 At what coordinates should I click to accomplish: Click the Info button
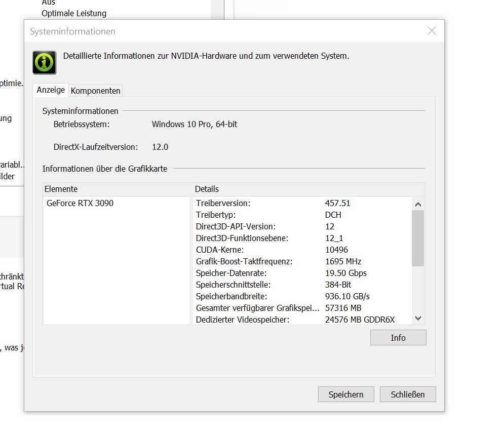click(398, 337)
